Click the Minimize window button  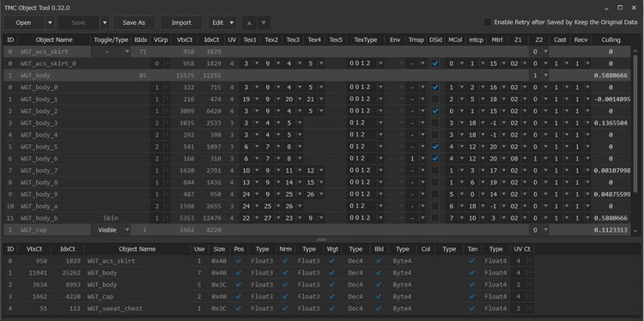tap(606, 8)
